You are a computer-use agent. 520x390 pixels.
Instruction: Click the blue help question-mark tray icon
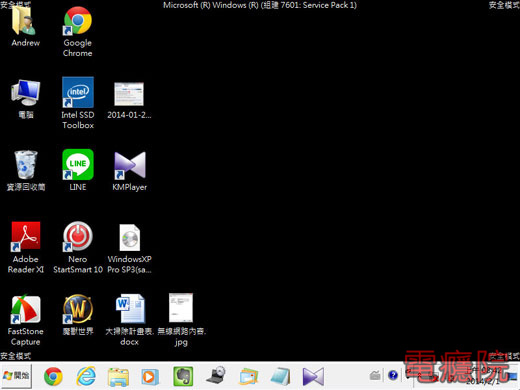(x=393, y=375)
